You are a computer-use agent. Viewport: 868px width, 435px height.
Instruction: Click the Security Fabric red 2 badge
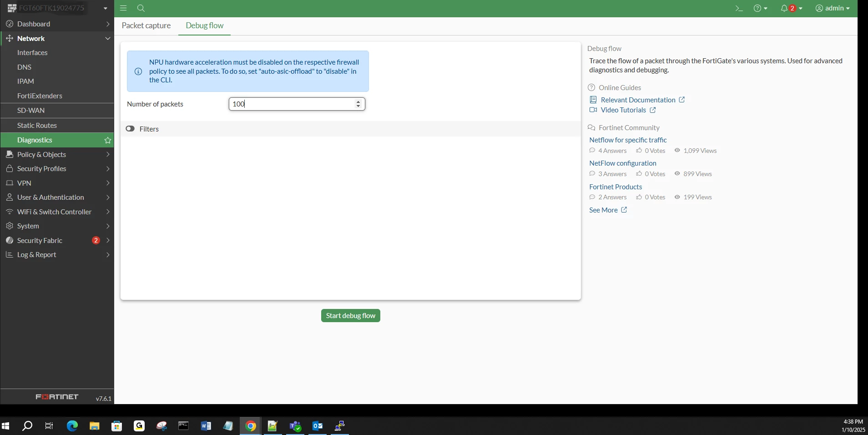pyautogui.click(x=96, y=240)
